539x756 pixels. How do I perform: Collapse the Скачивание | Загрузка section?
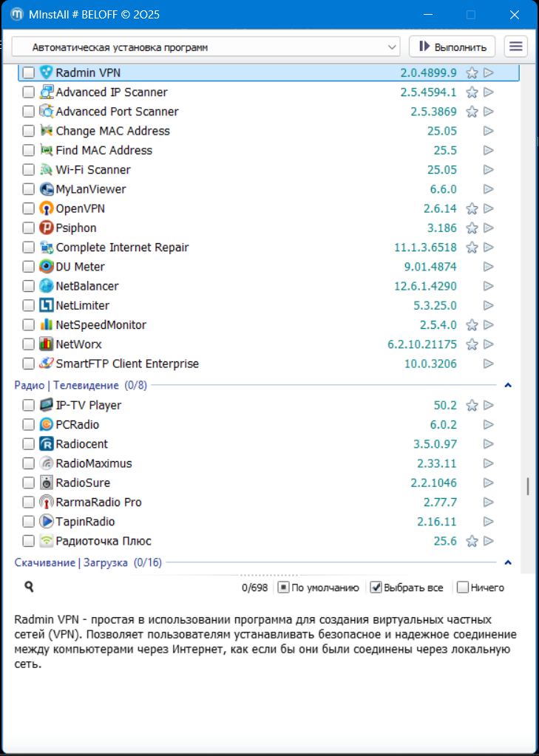(508, 562)
